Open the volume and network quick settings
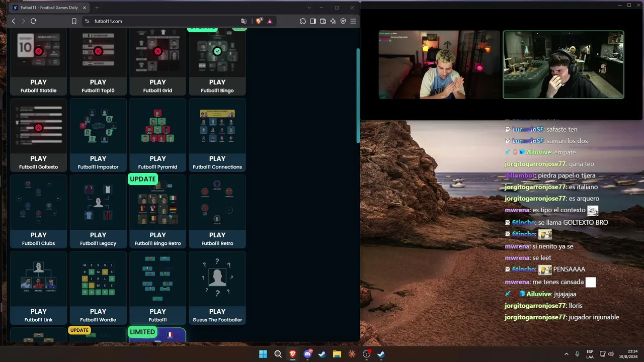 pos(606,354)
